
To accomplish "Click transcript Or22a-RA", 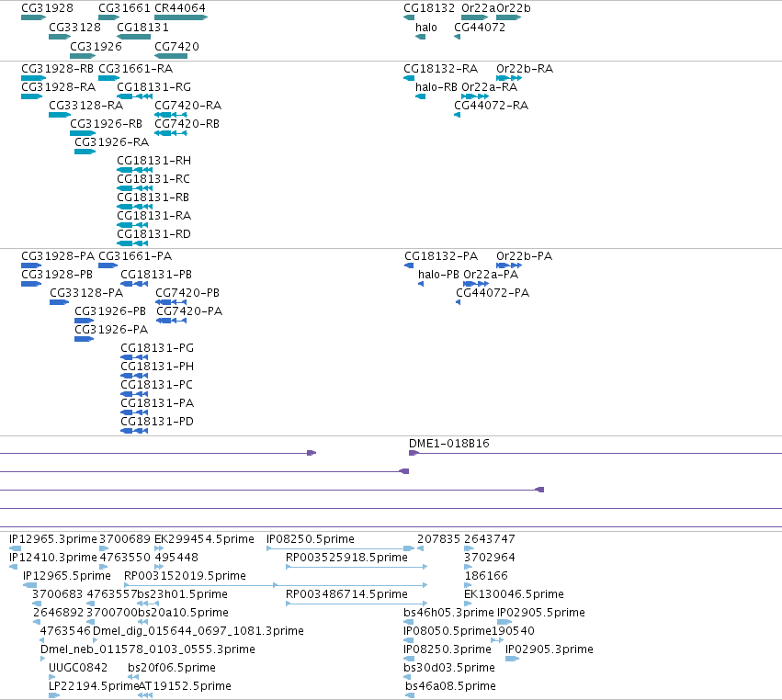I will click(490, 86).
